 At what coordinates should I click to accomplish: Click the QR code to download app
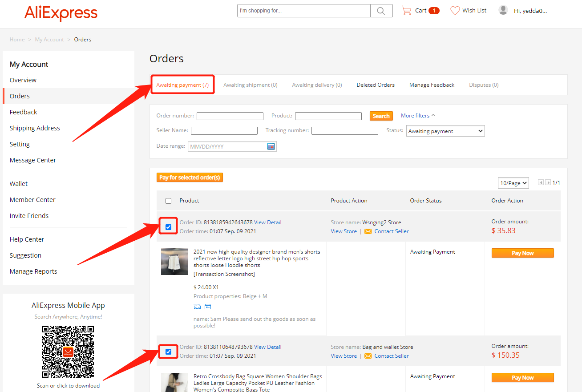point(68,352)
